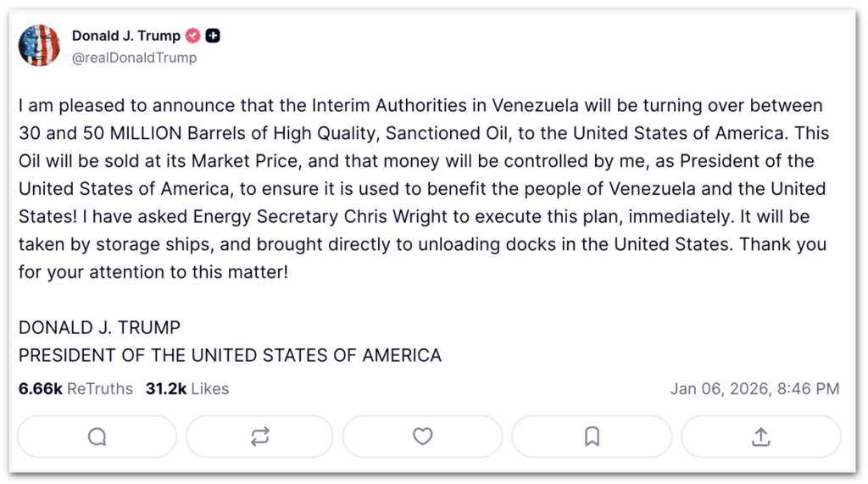This screenshot has height=484, width=868.
Task: Open the flag-themed profile avatar
Action: (x=39, y=46)
